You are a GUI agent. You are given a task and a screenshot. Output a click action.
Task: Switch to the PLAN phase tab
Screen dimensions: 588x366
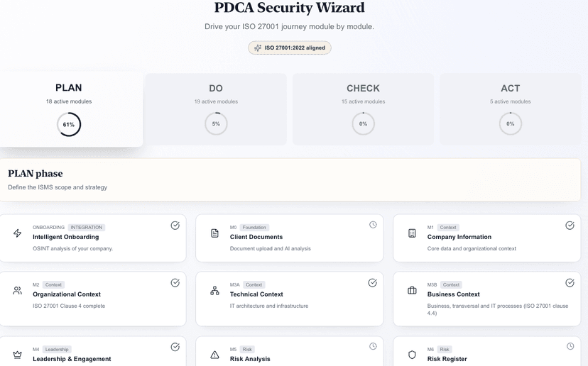(x=71, y=109)
